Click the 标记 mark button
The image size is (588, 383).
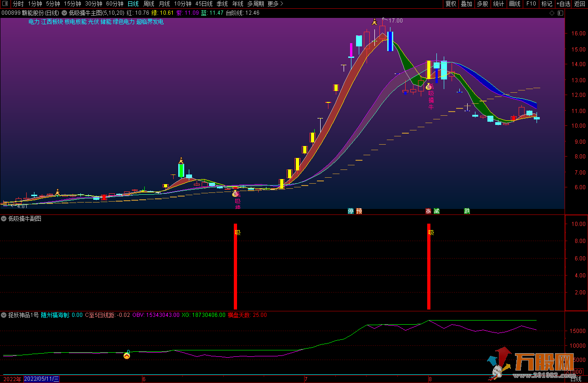(x=547, y=4)
